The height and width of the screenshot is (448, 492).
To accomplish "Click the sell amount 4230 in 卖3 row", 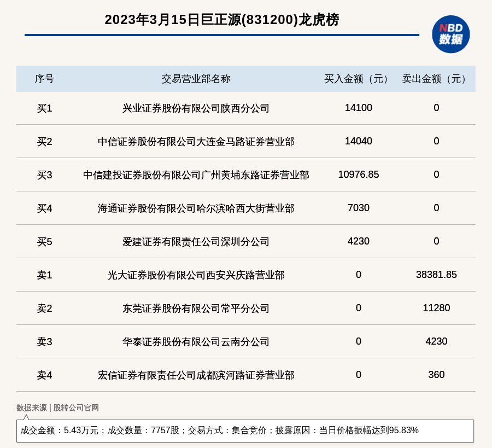I will point(436,341).
